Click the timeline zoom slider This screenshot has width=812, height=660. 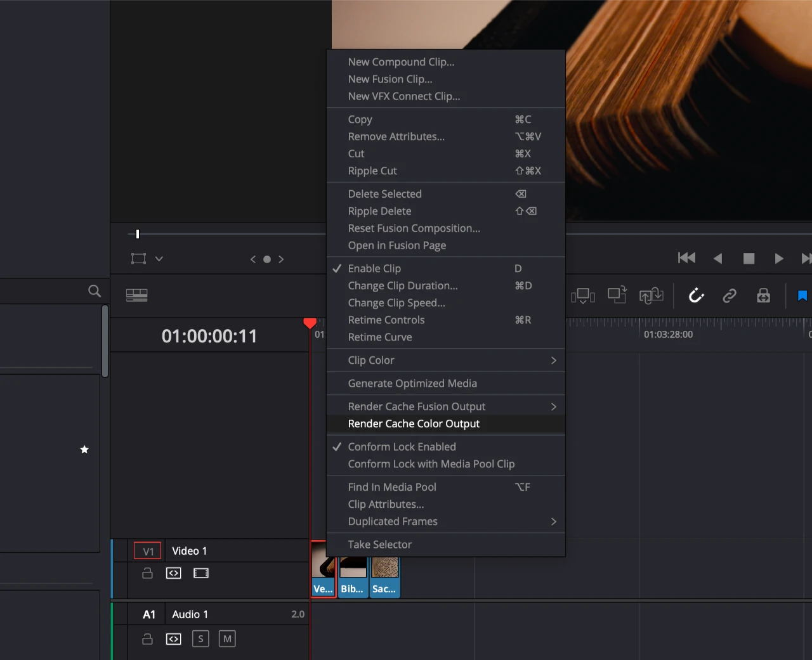click(x=137, y=234)
